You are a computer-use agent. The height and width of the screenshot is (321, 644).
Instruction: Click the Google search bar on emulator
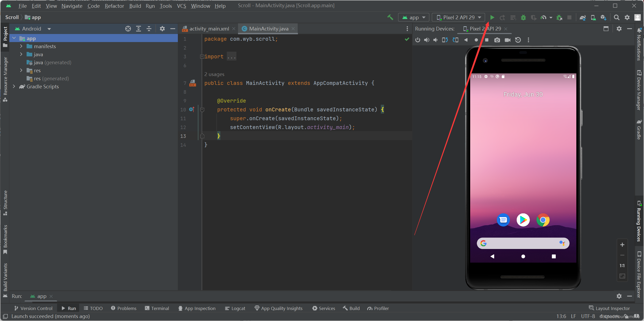coord(523,243)
